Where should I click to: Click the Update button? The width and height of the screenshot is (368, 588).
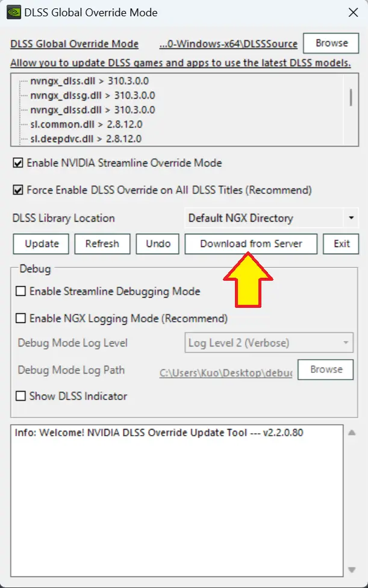41,244
